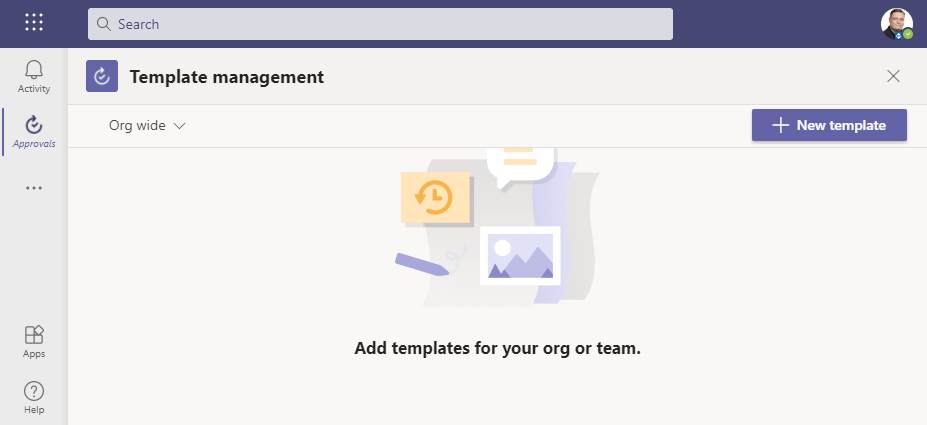Click the Template management heading text
The height and width of the screenshot is (425, 927).
click(x=227, y=76)
